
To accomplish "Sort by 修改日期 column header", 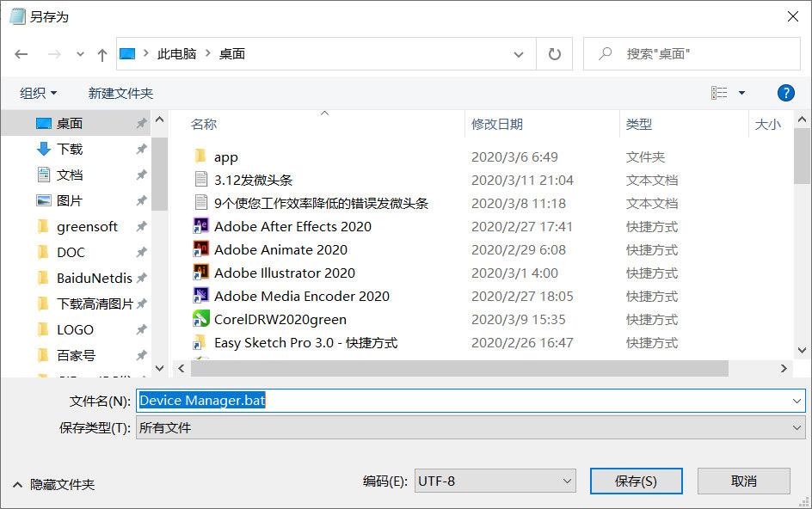I will tap(496, 125).
